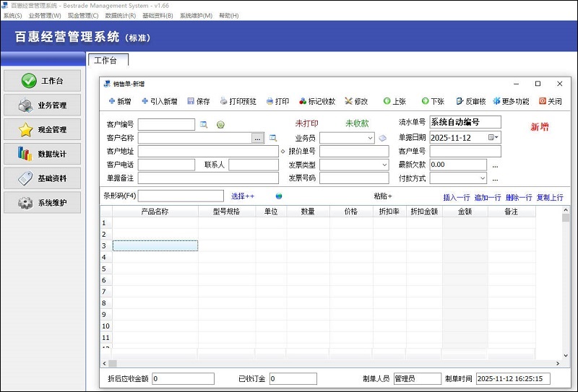This screenshot has width=578, height=392.
Task: Click the diamond icon next to 客户地址
Action: (282, 152)
